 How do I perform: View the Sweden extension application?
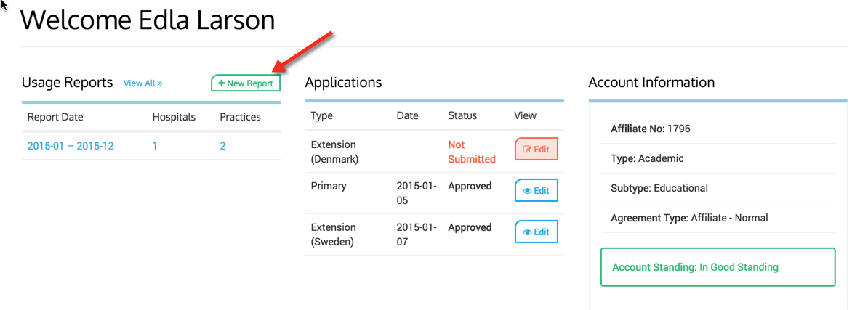click(x=536, y=232)
